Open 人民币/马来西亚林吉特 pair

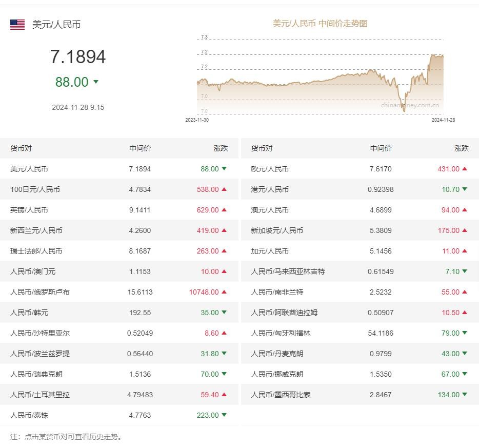pos(288,271)
